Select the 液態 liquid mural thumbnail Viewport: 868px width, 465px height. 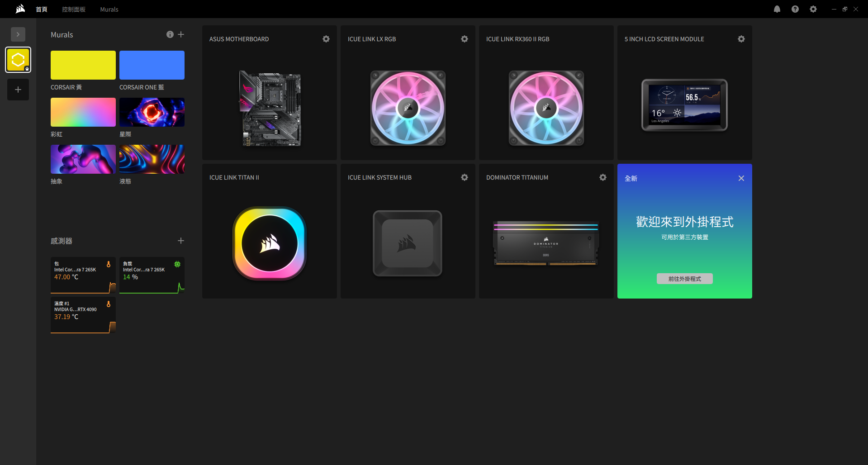(152, 159)
